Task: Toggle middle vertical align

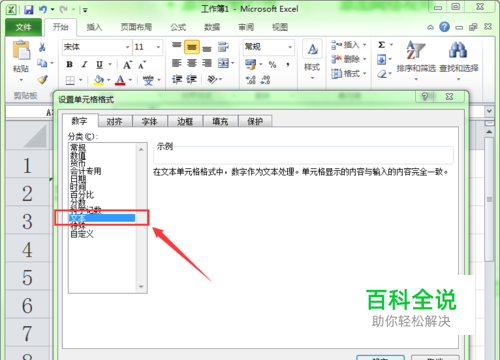Action: (x=192, y=47)
